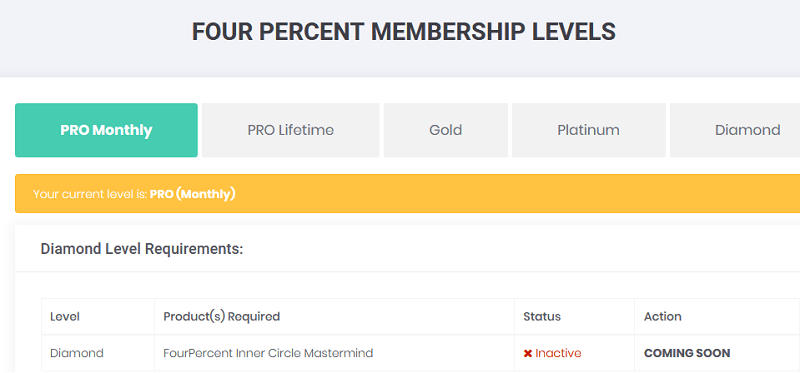This screenshot has height=373, width=800.
Task: Click the Product(s) Required column header
Action: click(221, 316)
